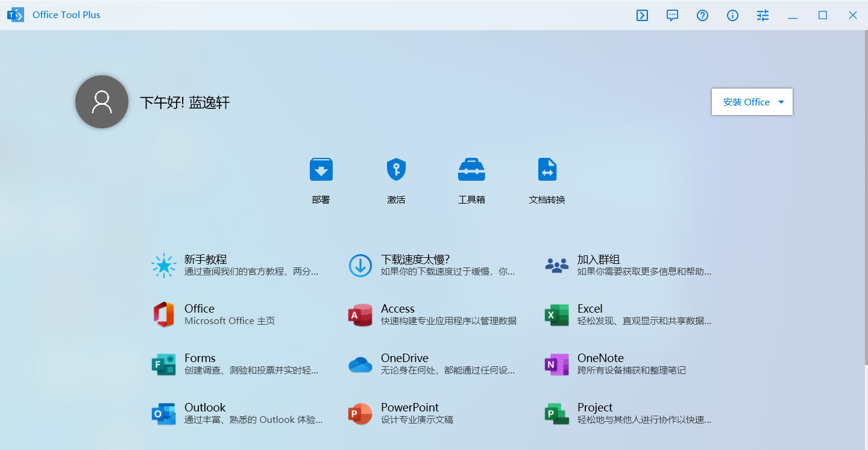Open the OneNote title link
This screenshot has height=450, width=868.
click(x=600, y=358)
